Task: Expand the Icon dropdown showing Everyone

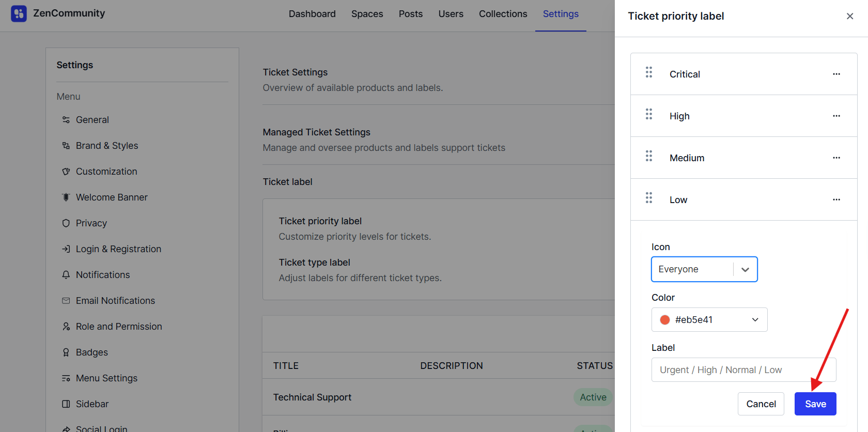Action: pos(704,269)
